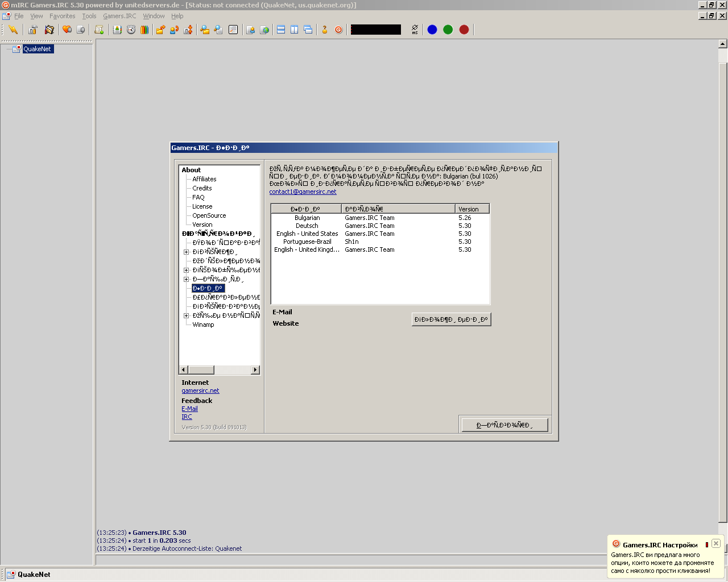This screenshot has width=728, height=582.
Task: Click the lightning bolt connect icon
Action: pyautogui.click(x=13, y=30)
